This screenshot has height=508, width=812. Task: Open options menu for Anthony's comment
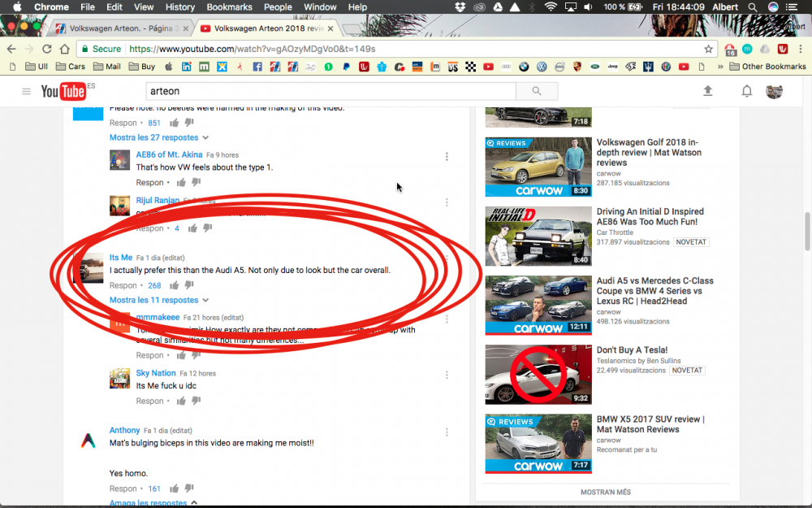point(447,432)
